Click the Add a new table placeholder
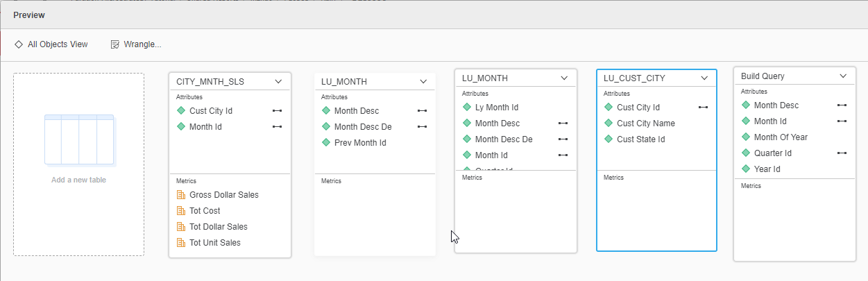 (78, 164)
